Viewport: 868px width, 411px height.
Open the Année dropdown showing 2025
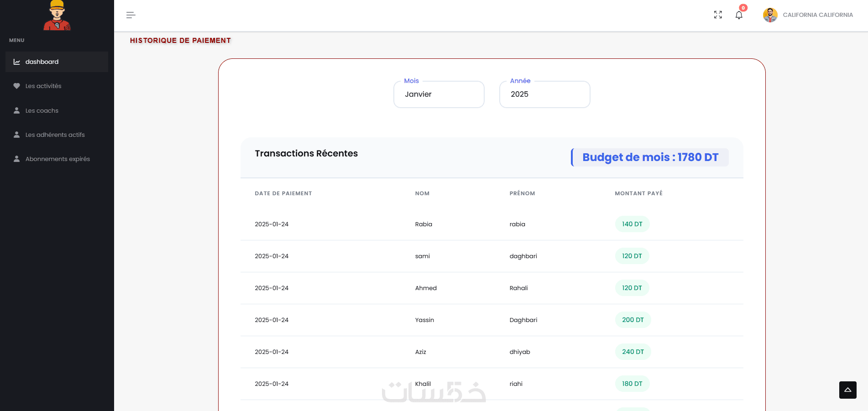click(x=544, y=94)
